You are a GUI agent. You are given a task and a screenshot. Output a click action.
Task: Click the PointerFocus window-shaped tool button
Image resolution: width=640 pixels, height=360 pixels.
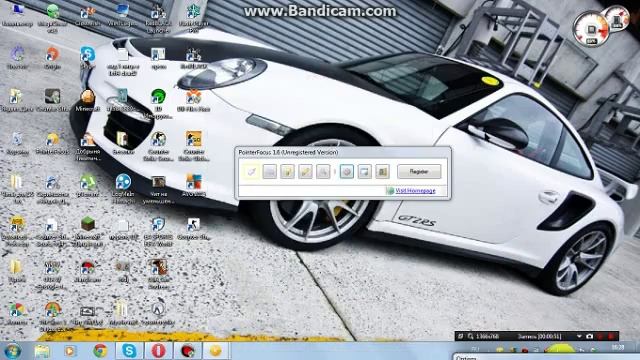pyautogui.click(x=364, y=172)
